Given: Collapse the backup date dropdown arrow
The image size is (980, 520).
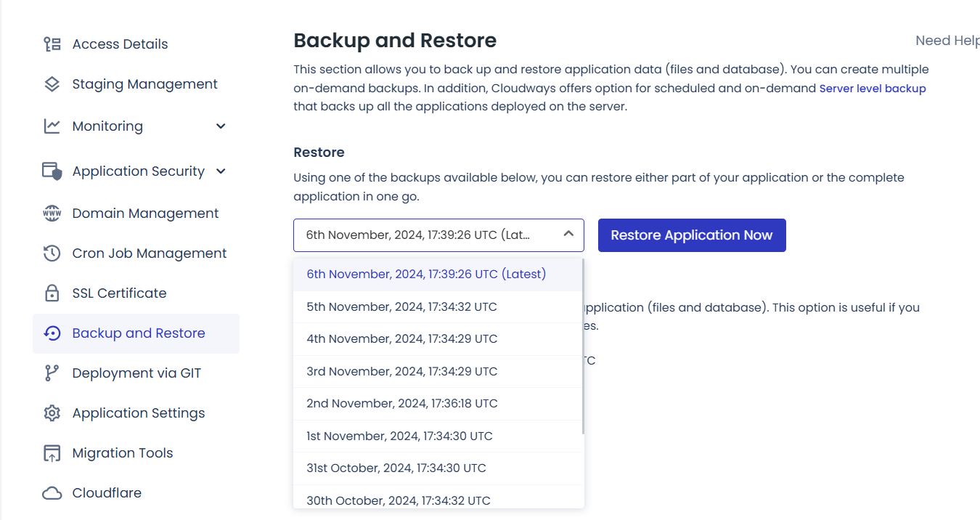Looking at the screenshot, I should (x=568, y=234).
